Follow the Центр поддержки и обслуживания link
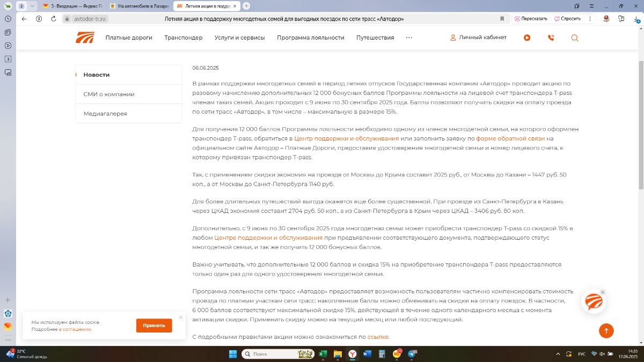This screenshot has height=362, width=644. pyautogui.click(x=346, y=138)
